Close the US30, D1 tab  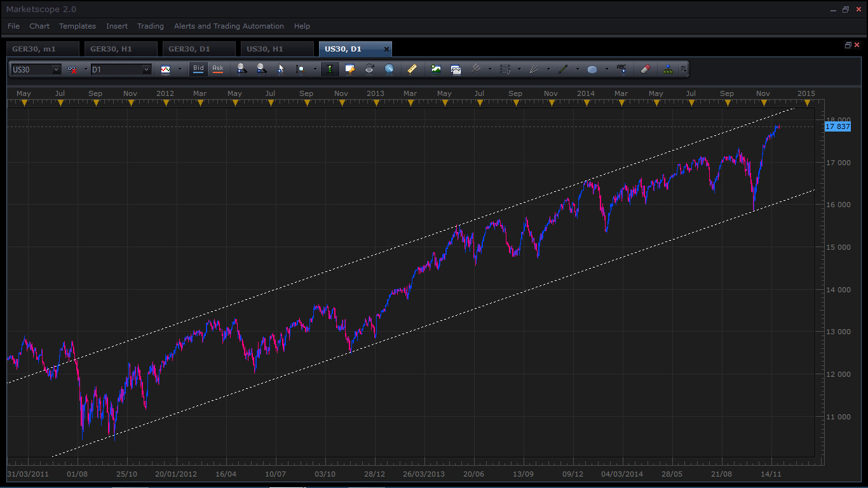[x=386, y=49]
